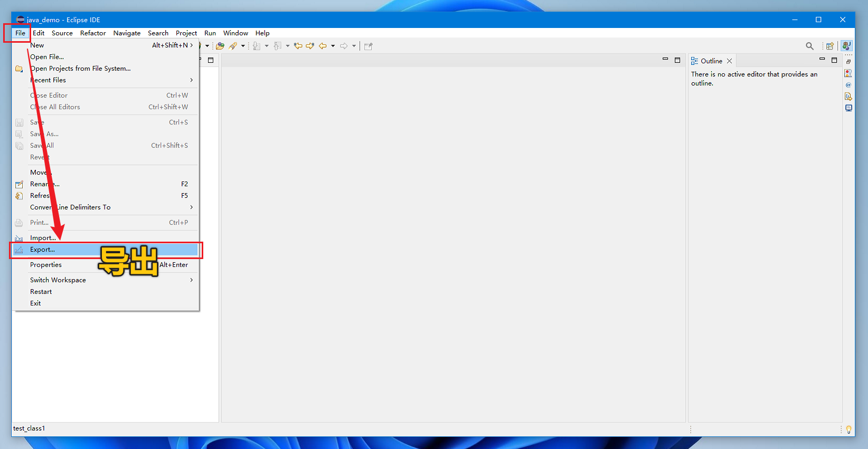The height and width of the screenshot is (449, 868).
Task: Click the Search flashlight toolbar icon
Action: [233, 46]
